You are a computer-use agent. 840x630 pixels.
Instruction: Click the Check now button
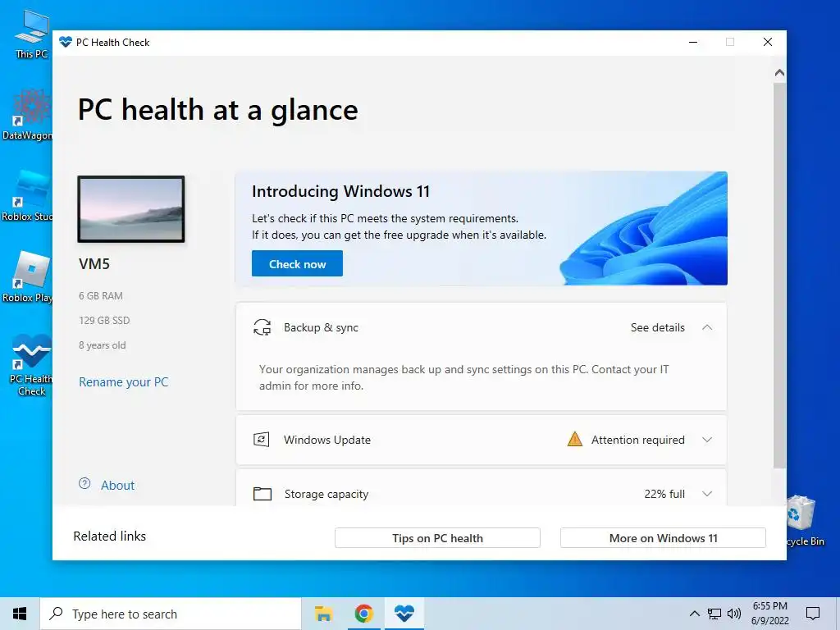pos(297,263)
